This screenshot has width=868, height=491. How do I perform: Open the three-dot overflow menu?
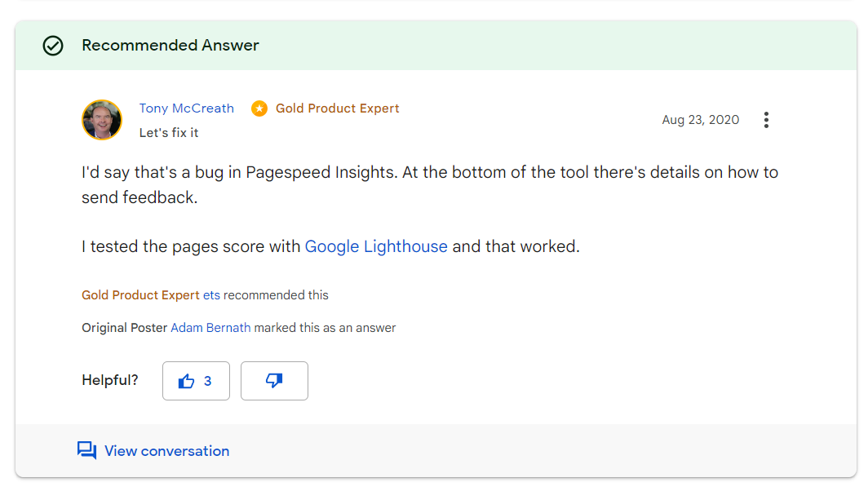click(x=766, y=119)
